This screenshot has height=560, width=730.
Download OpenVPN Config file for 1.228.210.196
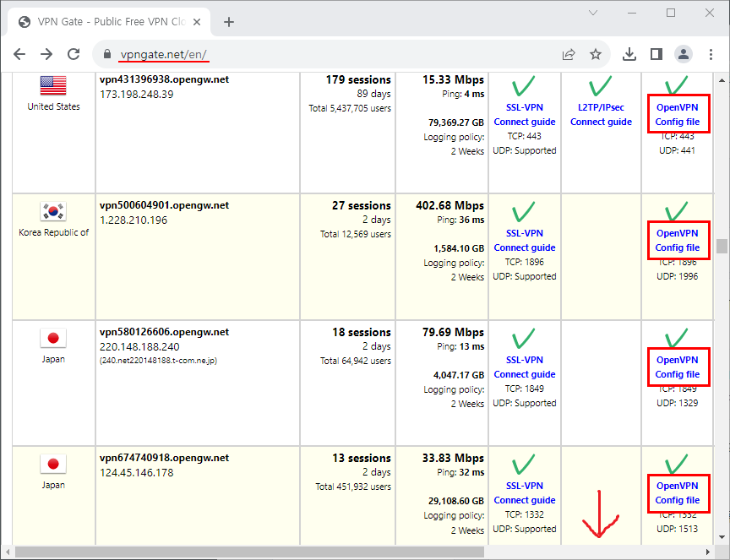pos(678,240)
